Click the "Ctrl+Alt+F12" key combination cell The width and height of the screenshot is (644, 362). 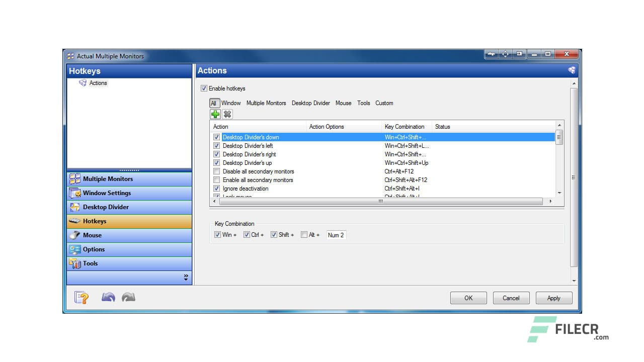(399, 171)
